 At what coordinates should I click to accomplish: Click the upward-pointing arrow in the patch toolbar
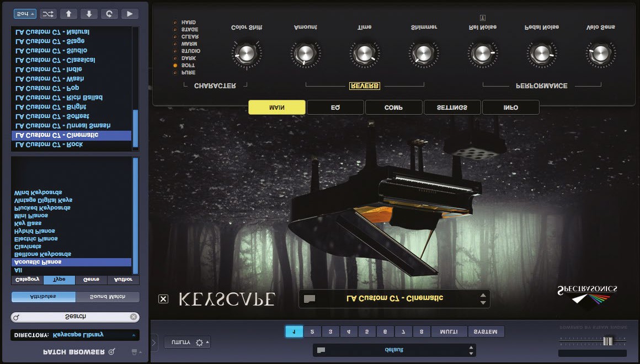click(x=68, y=14)
